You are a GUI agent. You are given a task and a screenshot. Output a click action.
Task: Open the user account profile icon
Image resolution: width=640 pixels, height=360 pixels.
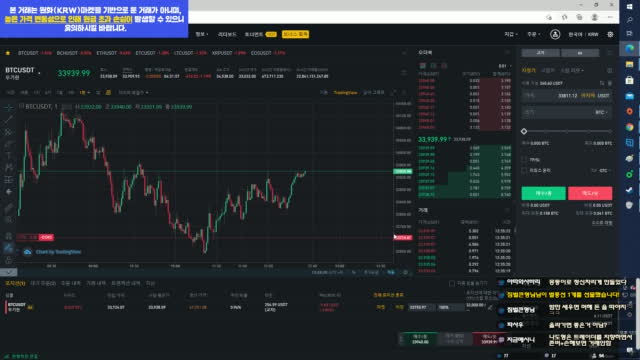point(555,34)
